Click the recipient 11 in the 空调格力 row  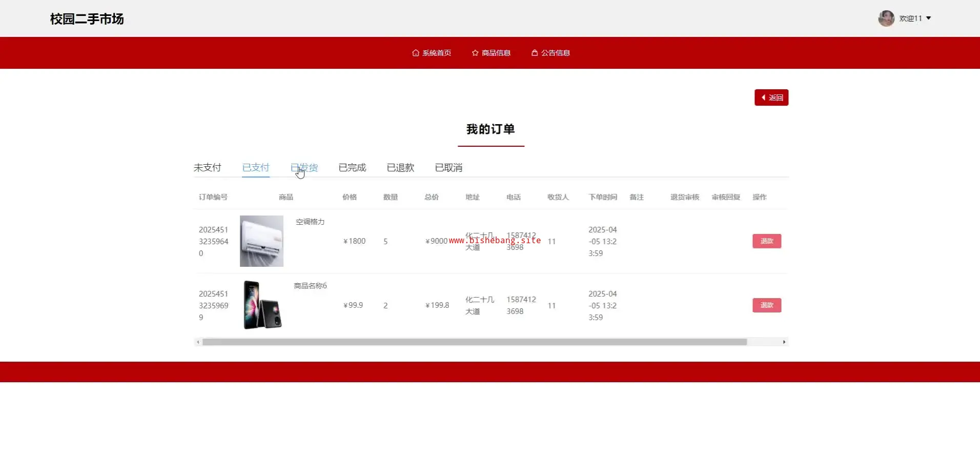pyautogui.click(x=552, y=241)
